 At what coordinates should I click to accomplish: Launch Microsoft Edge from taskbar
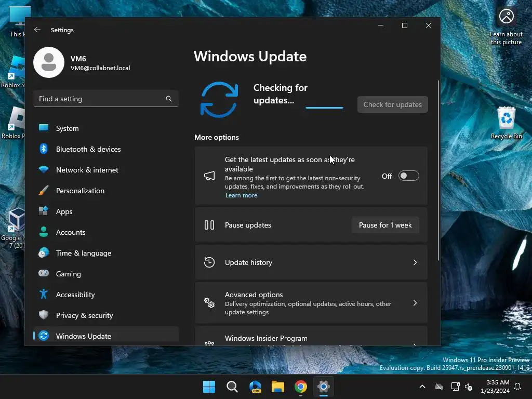pyautogui.click(x=255, y=387)
